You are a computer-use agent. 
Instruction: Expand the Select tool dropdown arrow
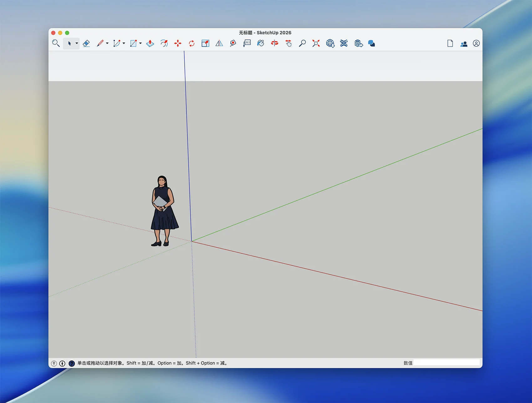77,43
